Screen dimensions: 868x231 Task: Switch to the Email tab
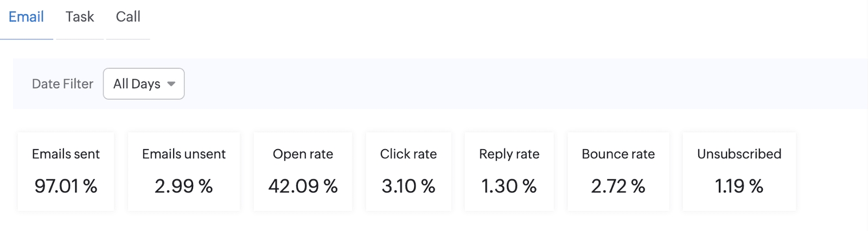click(x=26, y=17)
